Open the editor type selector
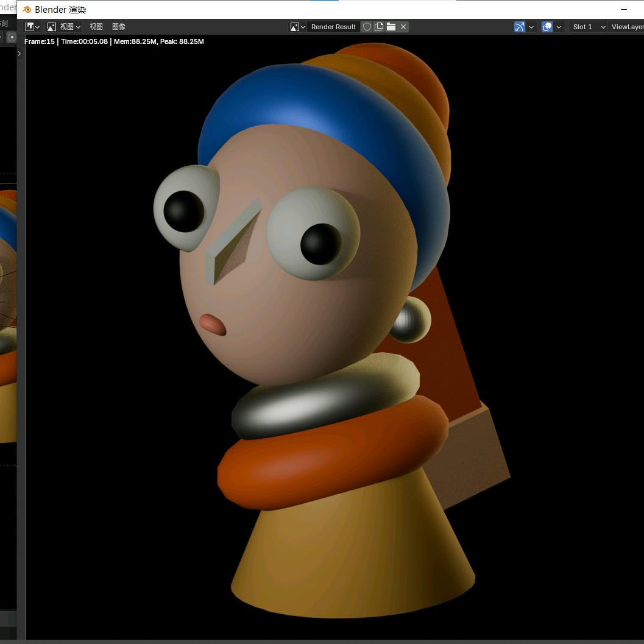Image resolution: width=644 pixels, height=644 pixels. (x=32, y=27)
